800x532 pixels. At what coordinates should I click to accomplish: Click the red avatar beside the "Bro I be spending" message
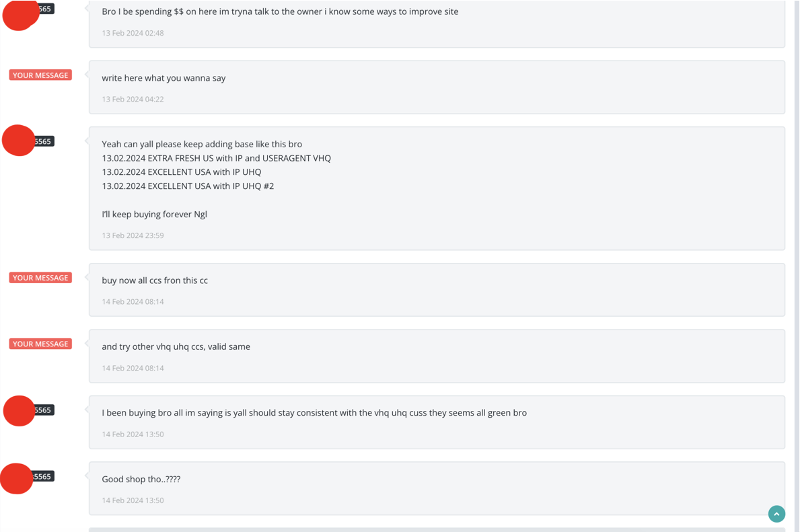(x=20, y=15)
